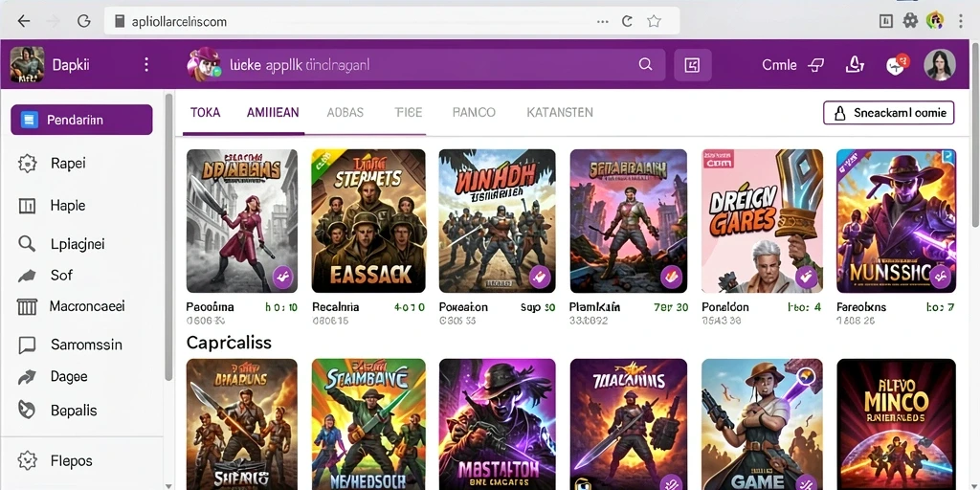The image size is (980, 490).
Task: Click the browser extensions puzzle icon
Action: [910, 21]
